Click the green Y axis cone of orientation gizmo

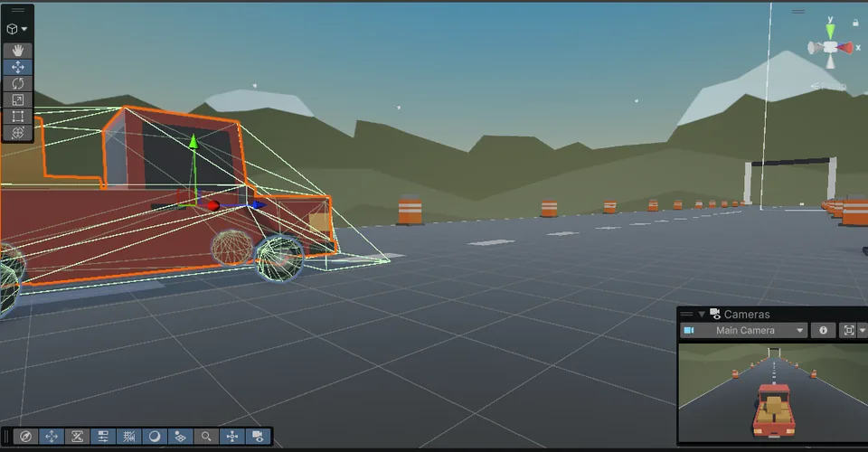point(830,31)
